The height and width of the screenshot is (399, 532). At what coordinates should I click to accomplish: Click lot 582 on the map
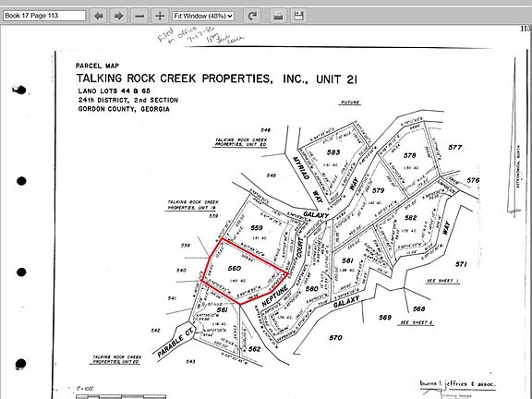point(410,218)
